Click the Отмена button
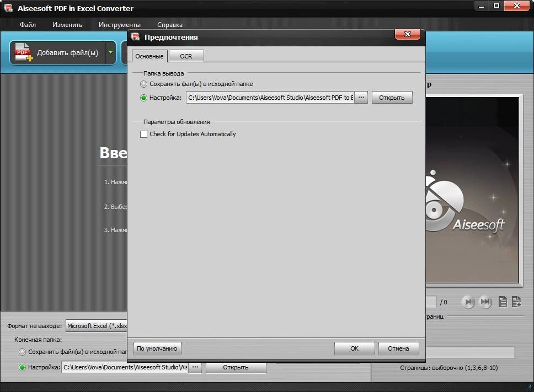The image size is (534, 392). (x=398, y=348)
